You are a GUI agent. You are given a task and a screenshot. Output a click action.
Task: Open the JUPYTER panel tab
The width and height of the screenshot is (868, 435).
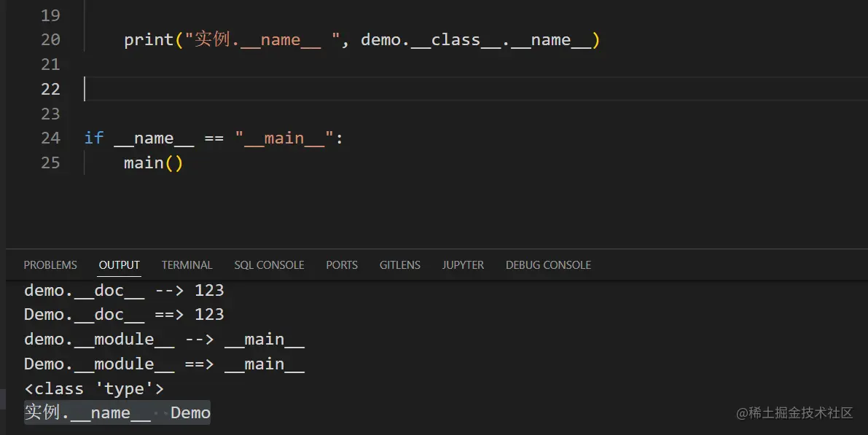coord(463,265)
